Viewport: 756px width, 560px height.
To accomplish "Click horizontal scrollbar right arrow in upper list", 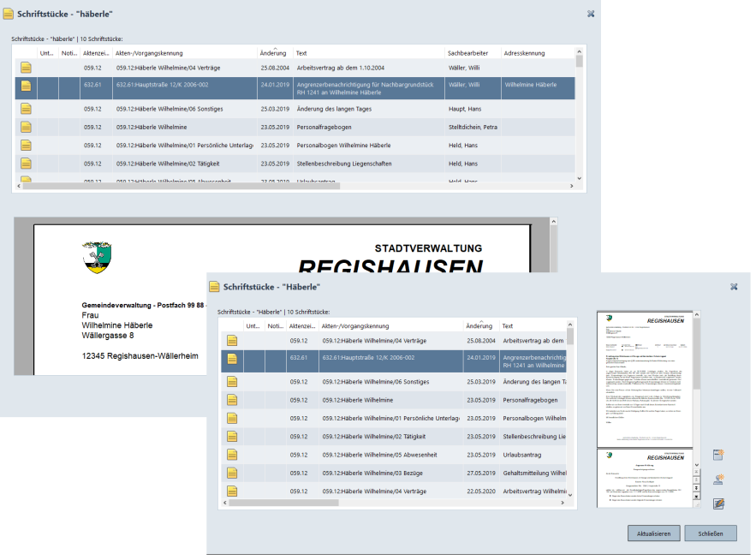I will (568, 186).
